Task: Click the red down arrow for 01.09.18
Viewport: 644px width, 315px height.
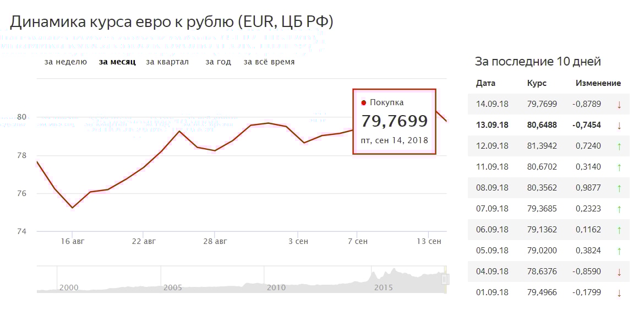Action: click(619, 292)
